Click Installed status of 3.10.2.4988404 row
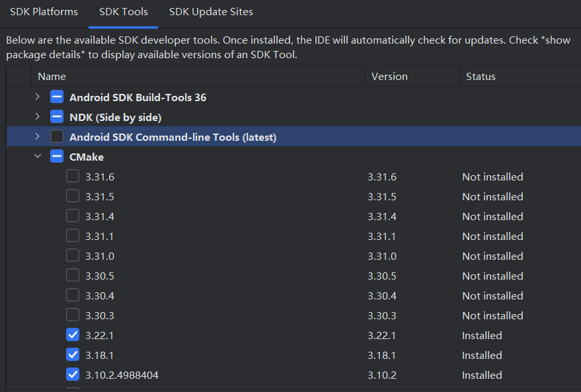Screen dimensions: 581x392 pyautogui.click(x=482, y=375)
